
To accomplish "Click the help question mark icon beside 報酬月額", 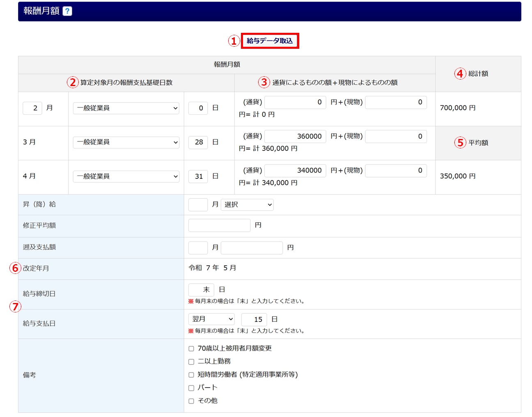I will (x=67, y=11).
